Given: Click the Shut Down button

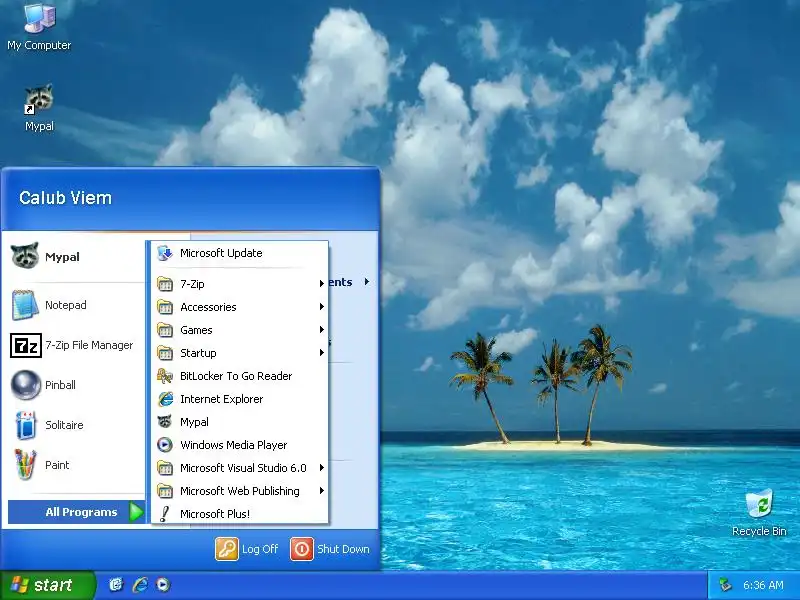Looking at the screenshot, I should 330,549.
